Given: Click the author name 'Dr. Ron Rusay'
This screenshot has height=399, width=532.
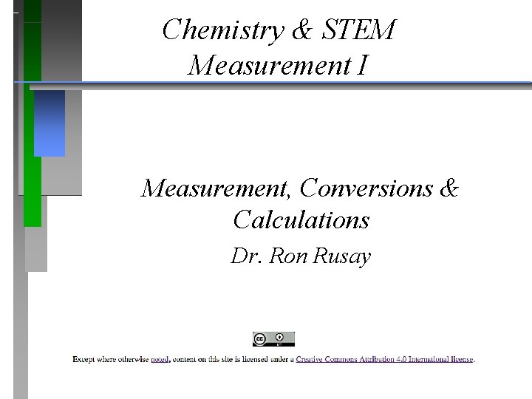Looking at the screenshot, I should tap(301, 256).
